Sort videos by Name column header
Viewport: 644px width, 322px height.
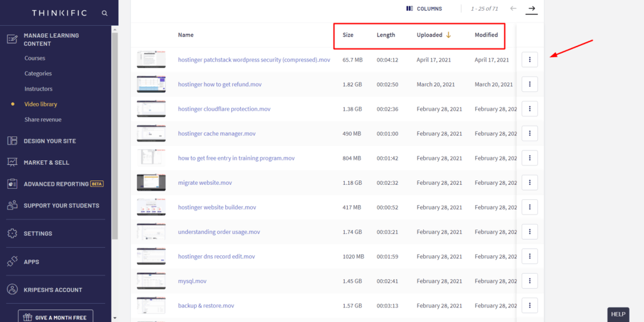(x=186, y=35)
